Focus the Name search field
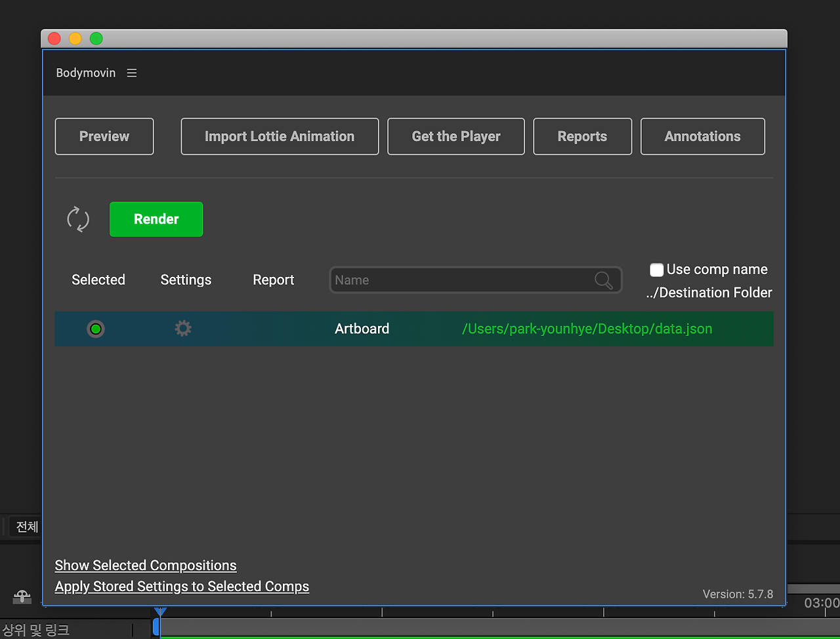The width and height of the screenshot is (840, 639). coord(476,280)
